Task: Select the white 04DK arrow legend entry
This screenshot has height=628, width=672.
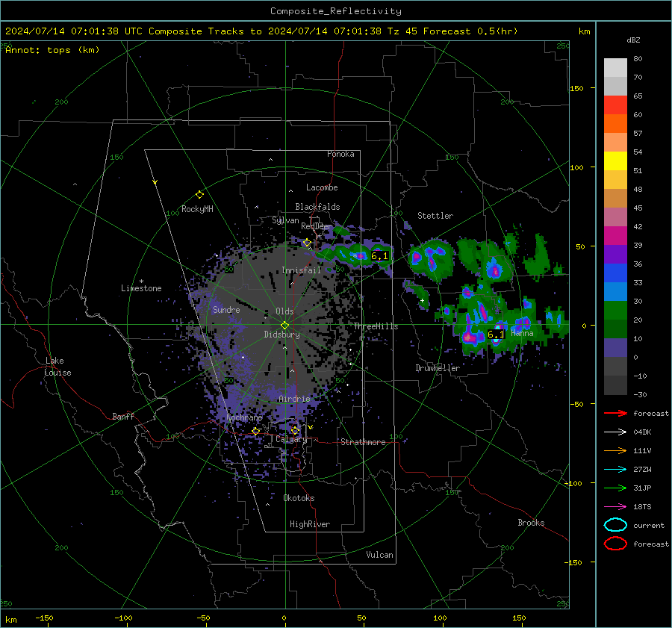Action: tap(615, 432)
